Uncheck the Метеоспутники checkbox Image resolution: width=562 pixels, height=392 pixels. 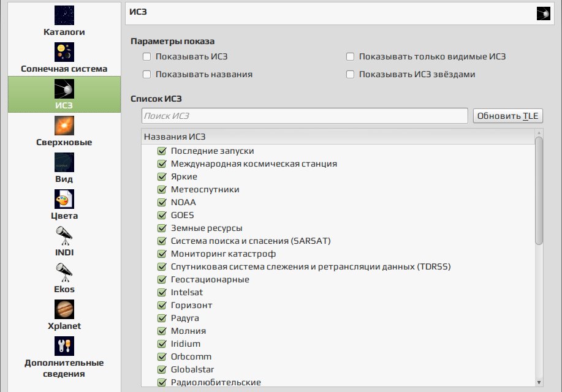click(x=162, y=189)
